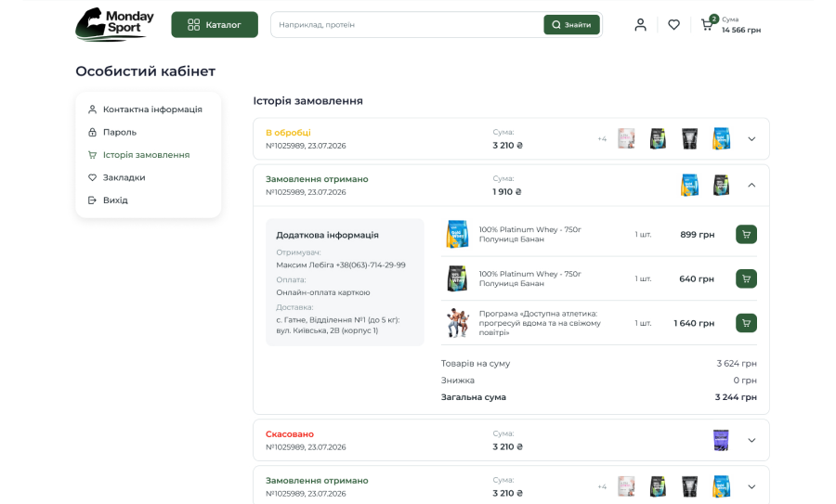Screen dimensions: 836x504
Task: Open Пароль section in the sidebar
Action: coord(120,132)
